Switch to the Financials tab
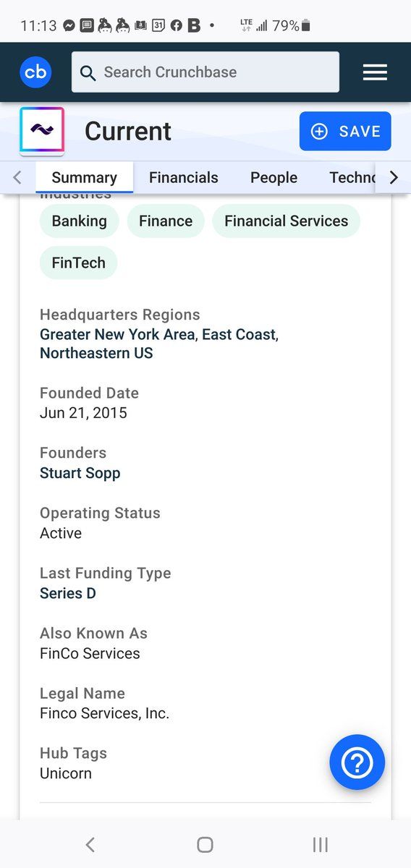 (x=184, y=177)
